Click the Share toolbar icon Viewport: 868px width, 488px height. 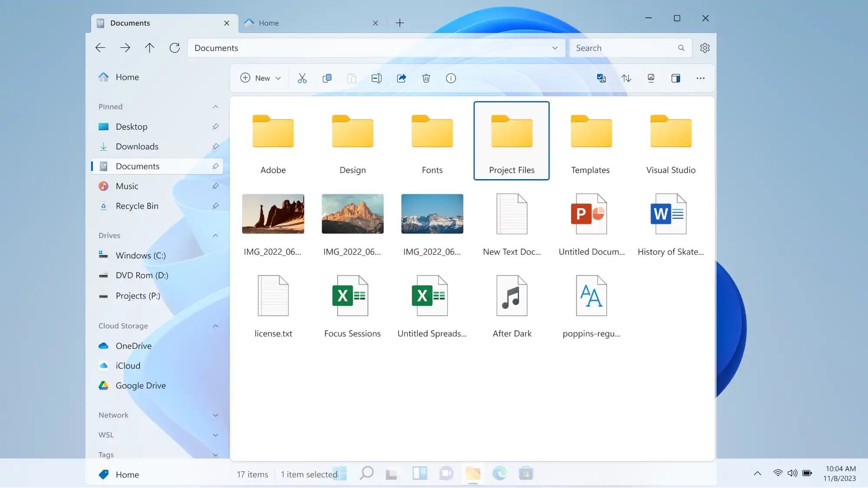(x=401, y=78)
